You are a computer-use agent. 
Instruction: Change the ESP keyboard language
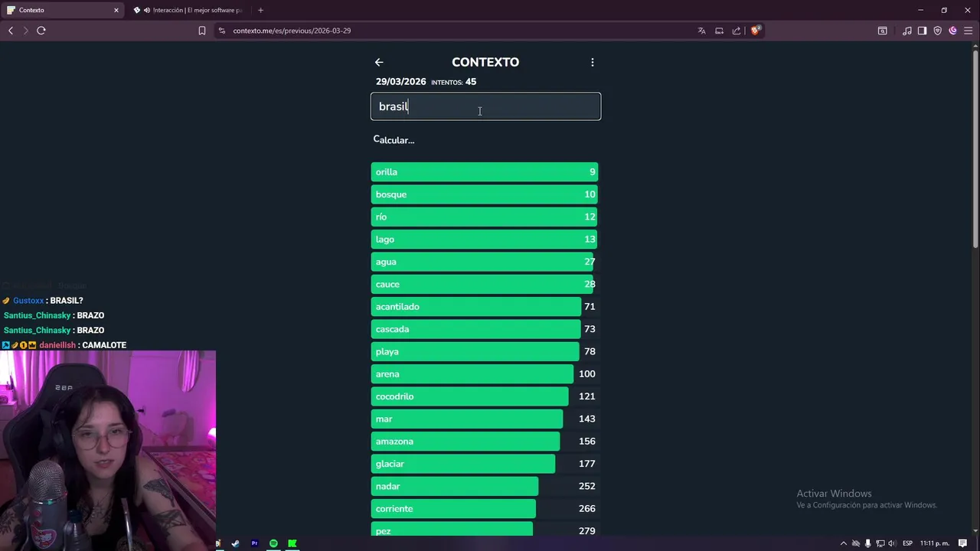[x=907, y=543]
